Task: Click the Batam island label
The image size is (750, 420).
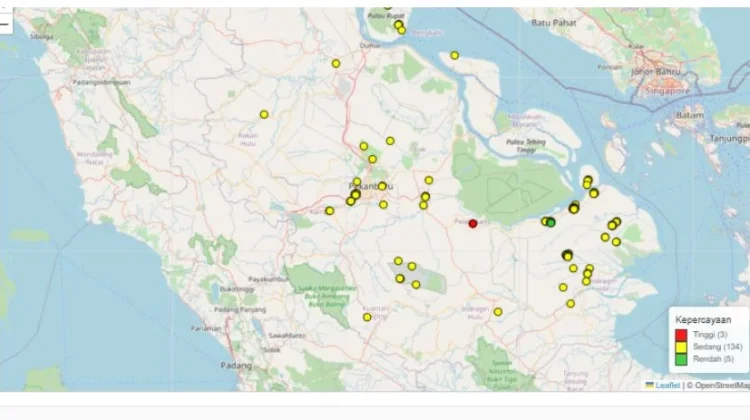Action: pyautogui.click(x=691, y=116)
